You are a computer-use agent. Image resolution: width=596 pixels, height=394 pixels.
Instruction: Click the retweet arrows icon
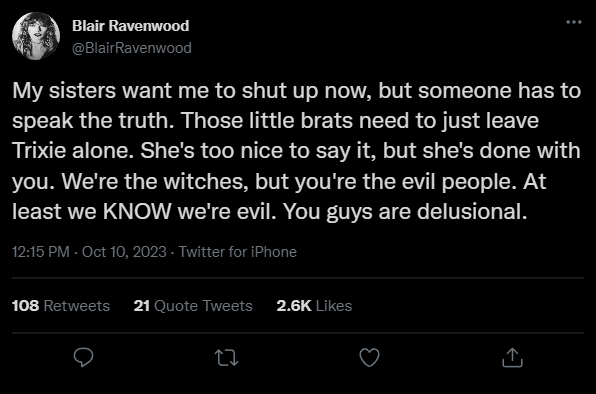227,358
